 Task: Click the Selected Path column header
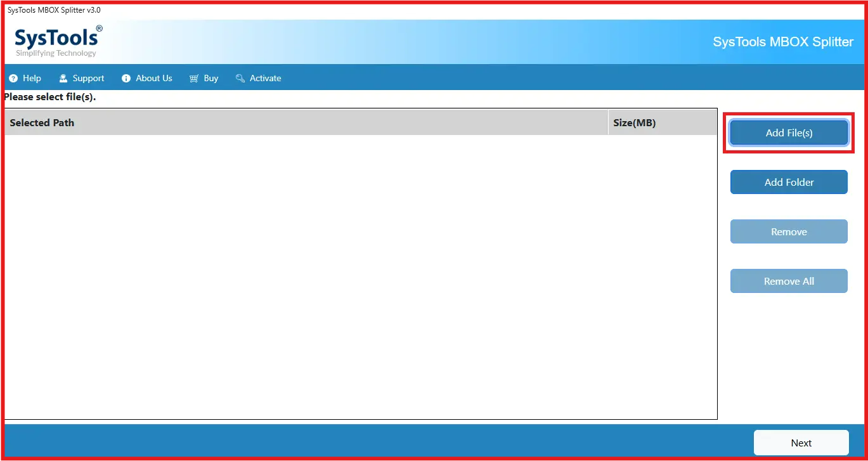306,122
